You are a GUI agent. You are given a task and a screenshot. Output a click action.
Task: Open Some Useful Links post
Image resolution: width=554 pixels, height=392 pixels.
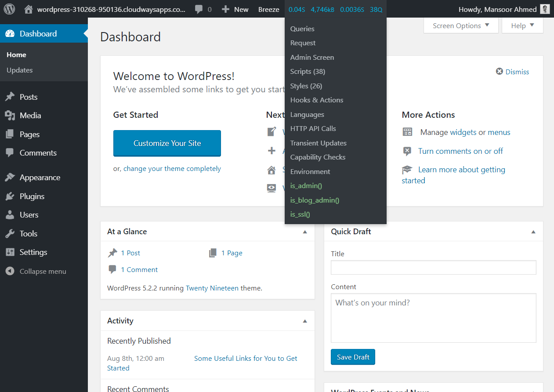coord(246,359)
